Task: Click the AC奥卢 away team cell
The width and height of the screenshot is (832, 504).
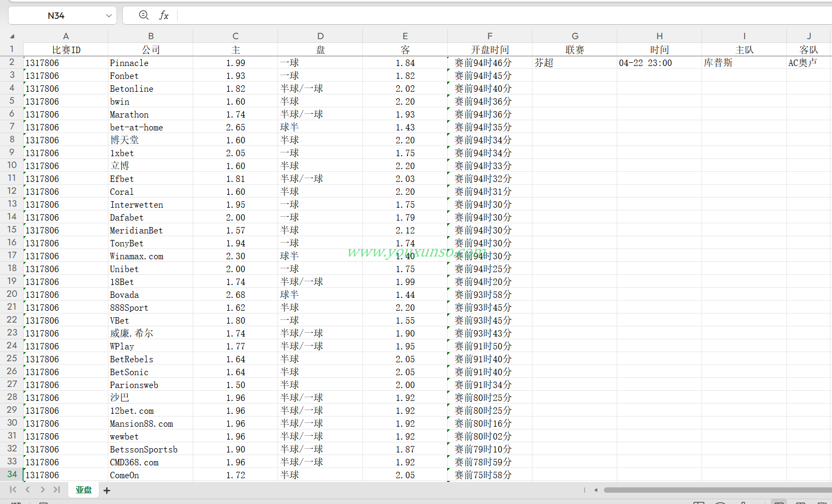Action: point(809,63)
